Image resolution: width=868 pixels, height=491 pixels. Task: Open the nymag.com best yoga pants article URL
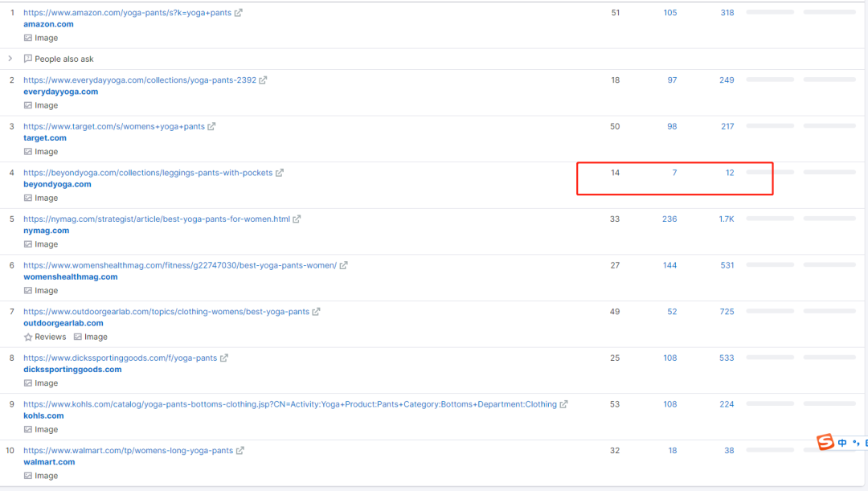157,219
